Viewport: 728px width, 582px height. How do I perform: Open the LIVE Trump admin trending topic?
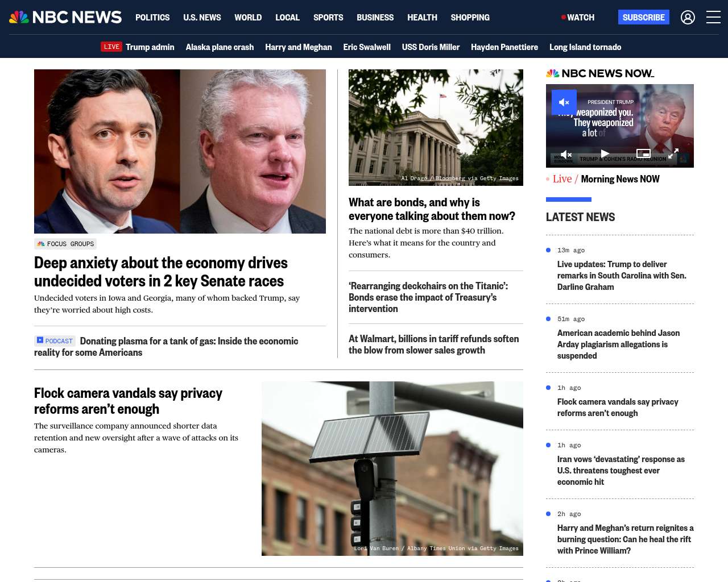pos(138,47)
